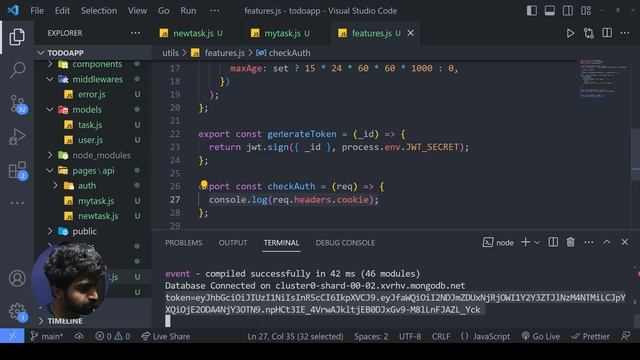Change CRLF end of line sequence
Viewport: 640px width, 360px height.
[x=441, y=336]
